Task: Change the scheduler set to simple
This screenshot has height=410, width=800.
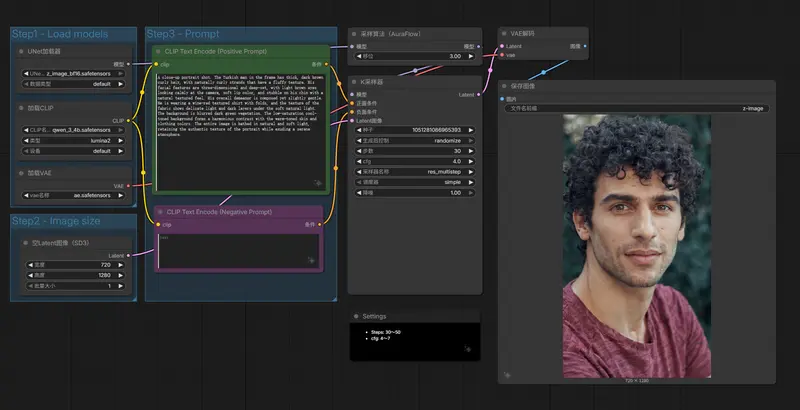Action: click(414, 182)
